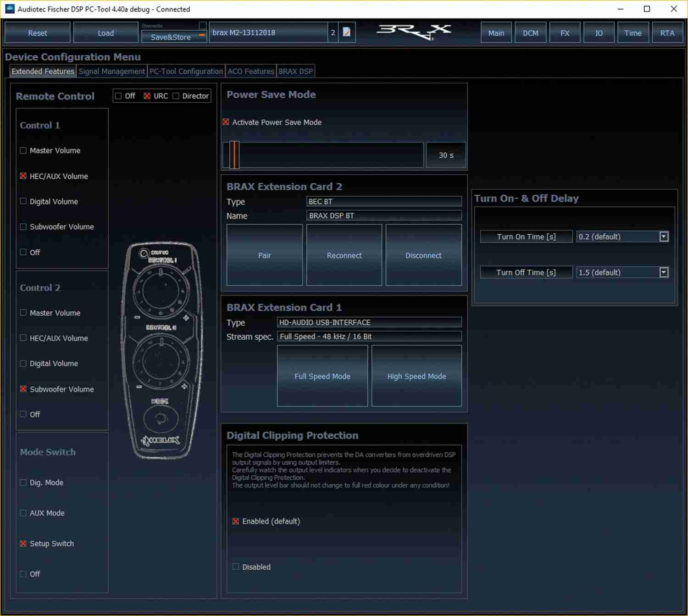688x616 pixels.
Task: Select Full Speed Mode
Action: (x=322, y=376)
